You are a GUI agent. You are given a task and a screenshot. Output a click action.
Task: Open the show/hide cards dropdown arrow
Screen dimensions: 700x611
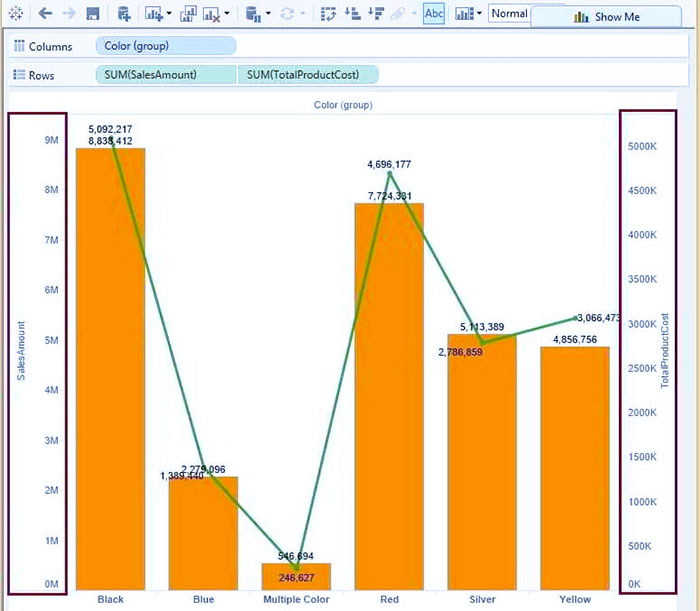pyautogui.click(x=479, y=13)
